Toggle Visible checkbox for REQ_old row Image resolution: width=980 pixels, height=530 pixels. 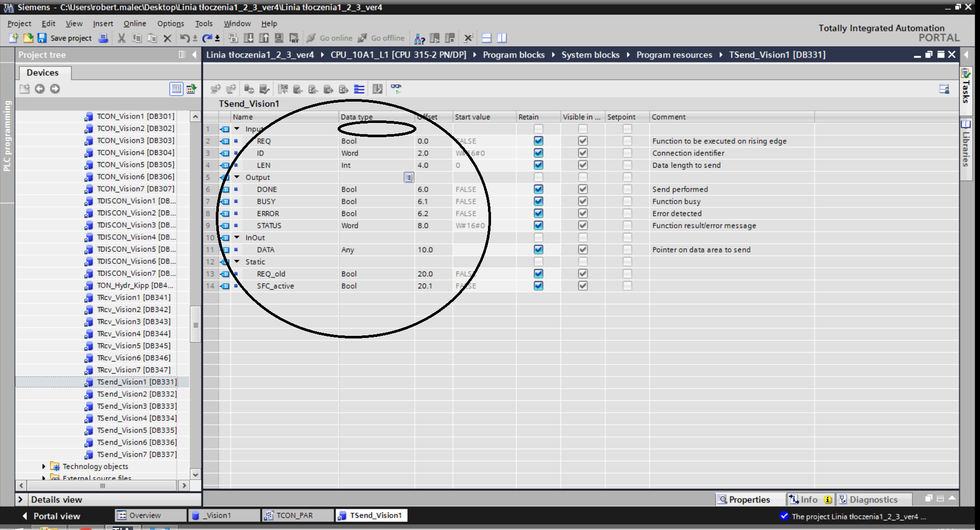(583, 274)
